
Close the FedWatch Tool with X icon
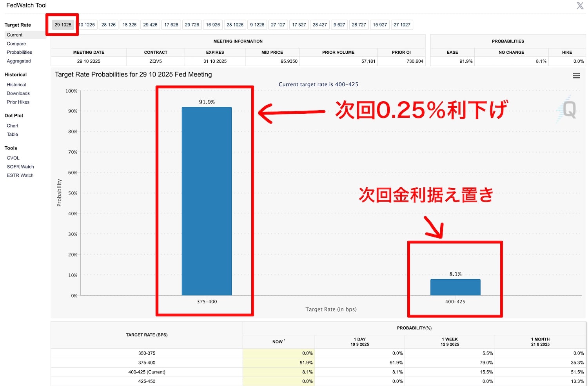click(x=580, y=5)
